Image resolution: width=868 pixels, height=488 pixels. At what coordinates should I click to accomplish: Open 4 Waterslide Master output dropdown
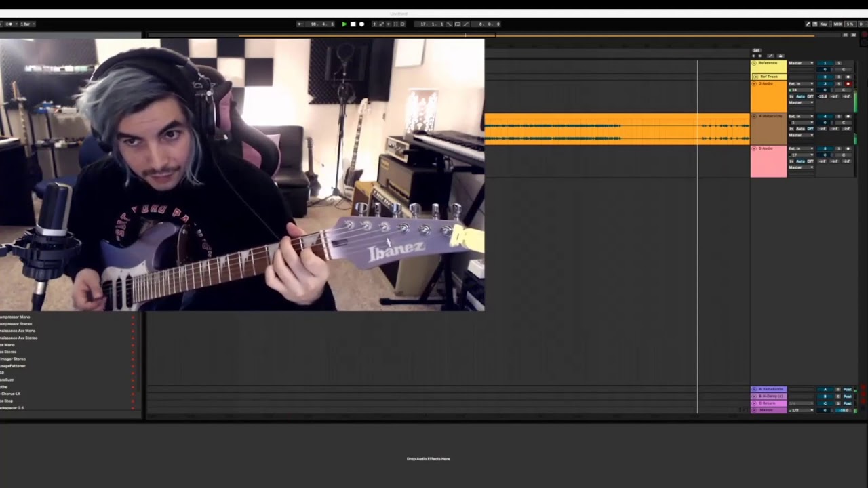tap(801, 135)
